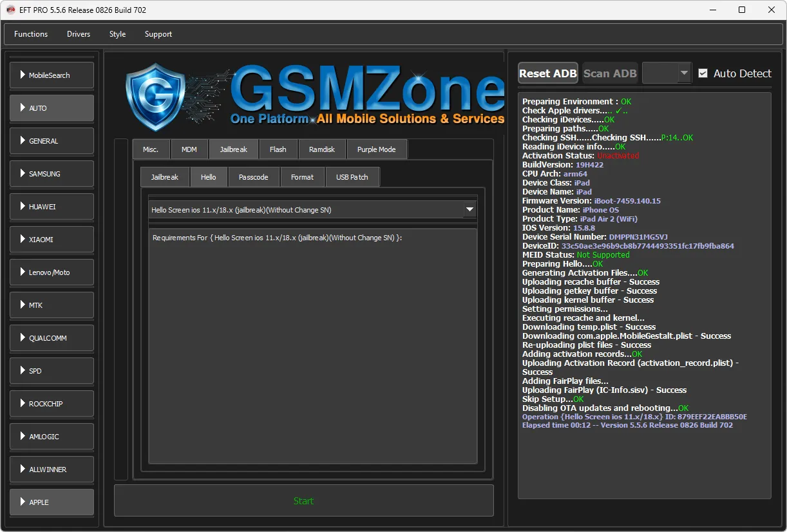Open the HUAWEI sidebar section
The width and height of the screenshot is (787, 532).
52,207
